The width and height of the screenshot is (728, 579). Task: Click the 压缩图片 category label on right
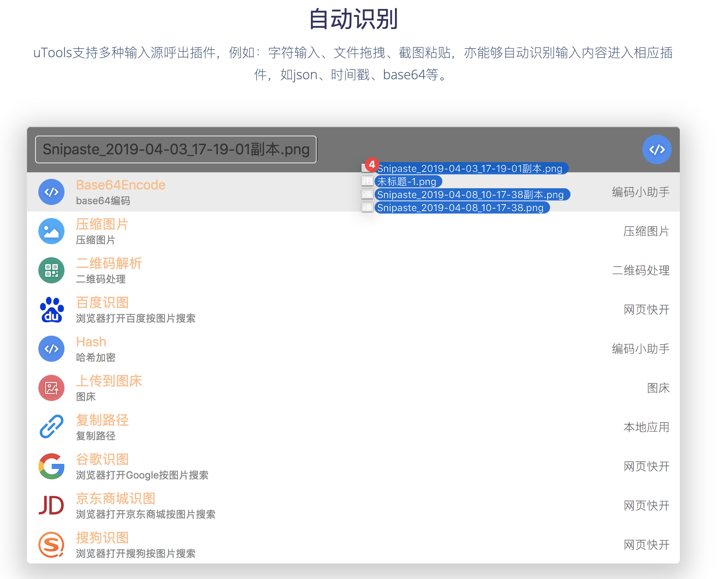click(646, 231)
